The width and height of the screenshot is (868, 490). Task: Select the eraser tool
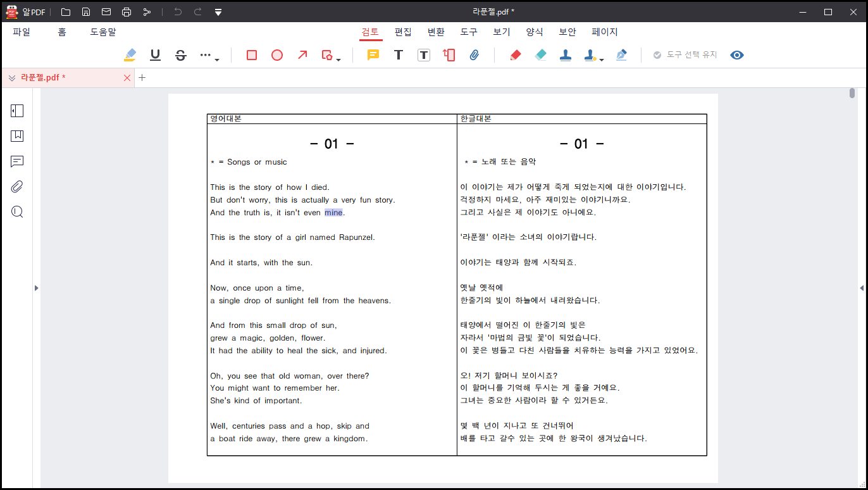tap(540, 55)
